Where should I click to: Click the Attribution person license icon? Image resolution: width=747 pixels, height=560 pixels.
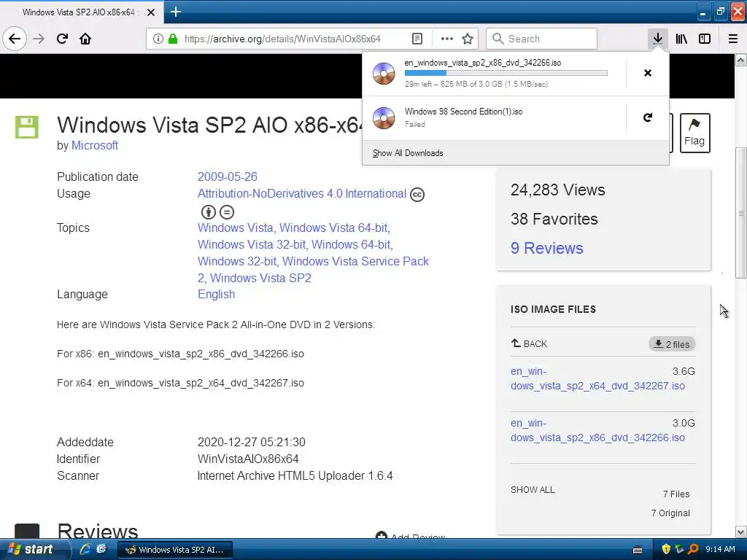pos(208,212)
